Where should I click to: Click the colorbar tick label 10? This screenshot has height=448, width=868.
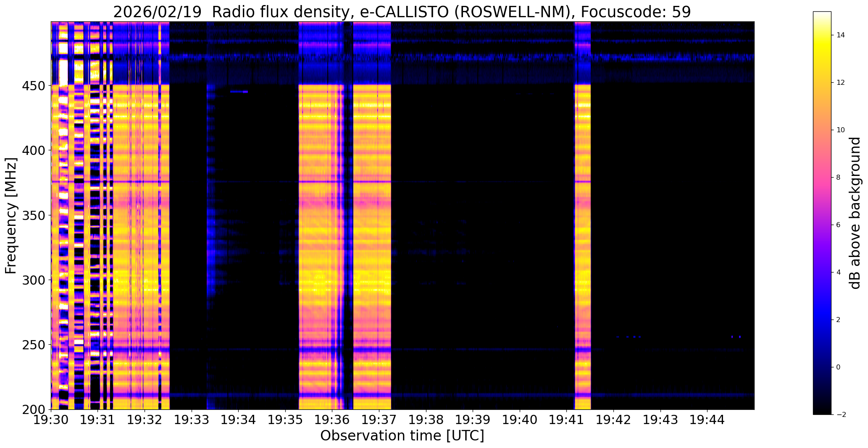point(841,130)
